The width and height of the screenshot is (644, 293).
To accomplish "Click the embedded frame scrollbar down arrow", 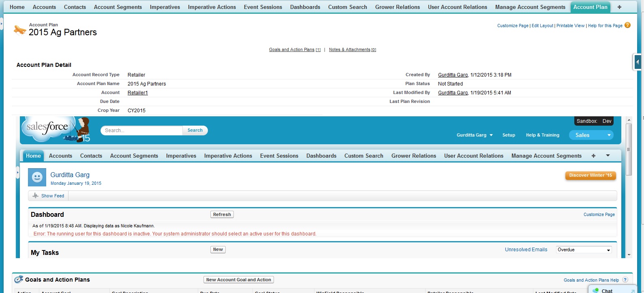I will [x=629, y=255].
